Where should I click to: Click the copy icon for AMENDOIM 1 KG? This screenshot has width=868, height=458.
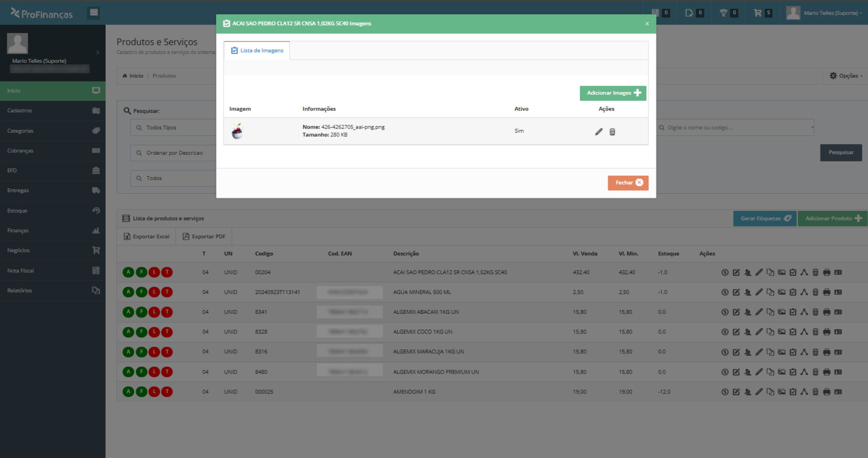pyautogui.click(x=770, y=392)
